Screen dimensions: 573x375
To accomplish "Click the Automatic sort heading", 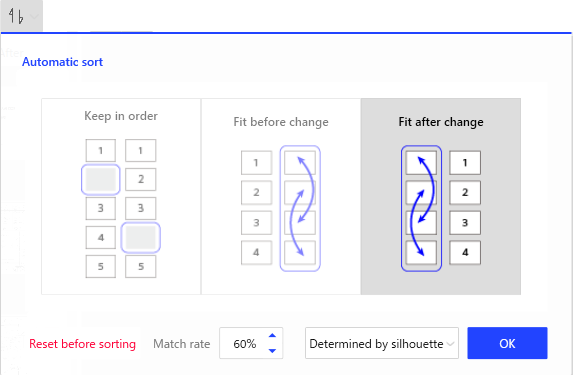I will (62, 62).
